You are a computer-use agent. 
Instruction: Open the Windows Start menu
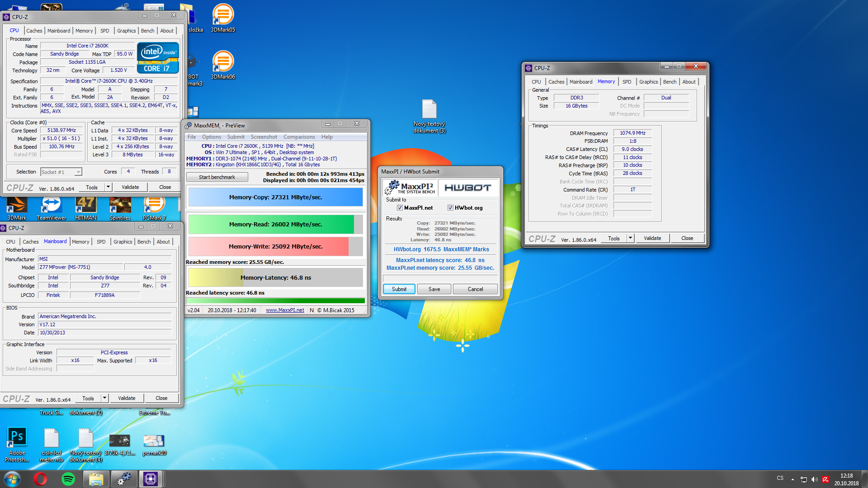coord(12,479)
